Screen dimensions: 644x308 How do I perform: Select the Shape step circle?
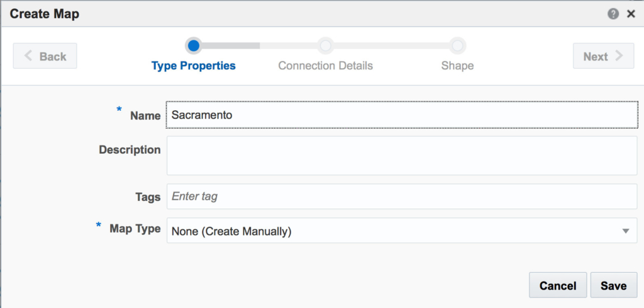[457, 45]
